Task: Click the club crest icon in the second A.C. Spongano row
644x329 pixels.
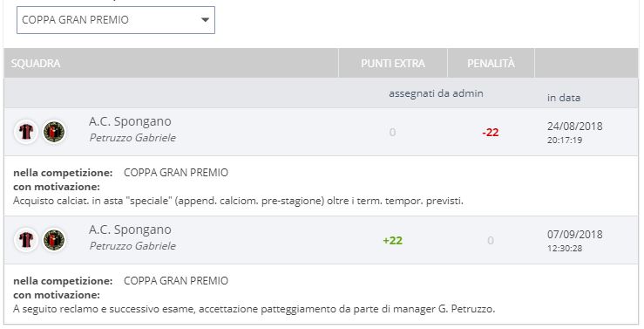Action: pos(54,240)
